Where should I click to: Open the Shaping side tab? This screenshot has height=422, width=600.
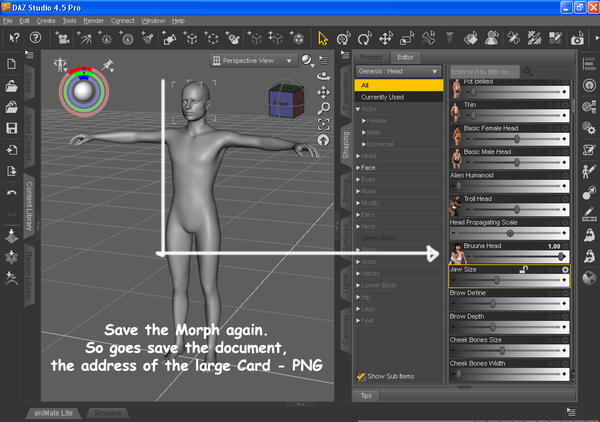point(346,145)
